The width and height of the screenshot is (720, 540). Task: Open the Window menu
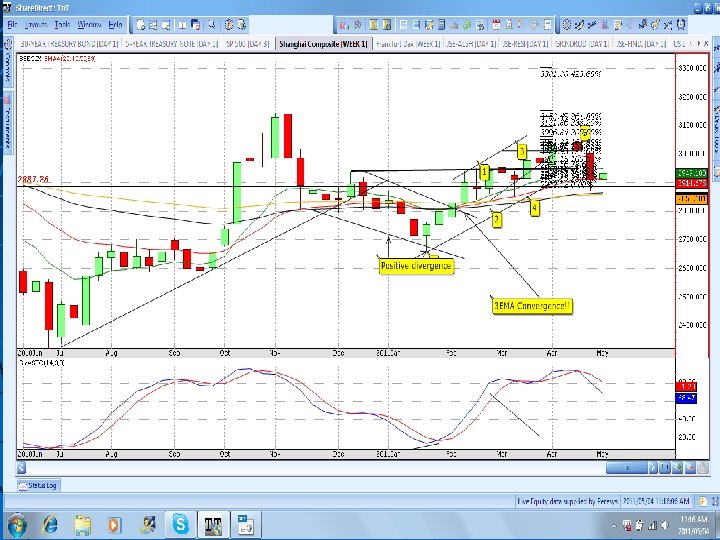pos(89,25)
